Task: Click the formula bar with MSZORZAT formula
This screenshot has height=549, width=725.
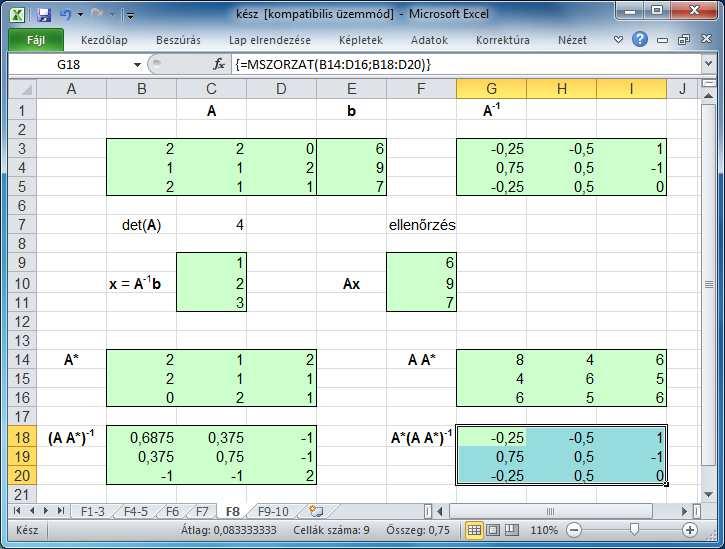Action: click(466, 65)
